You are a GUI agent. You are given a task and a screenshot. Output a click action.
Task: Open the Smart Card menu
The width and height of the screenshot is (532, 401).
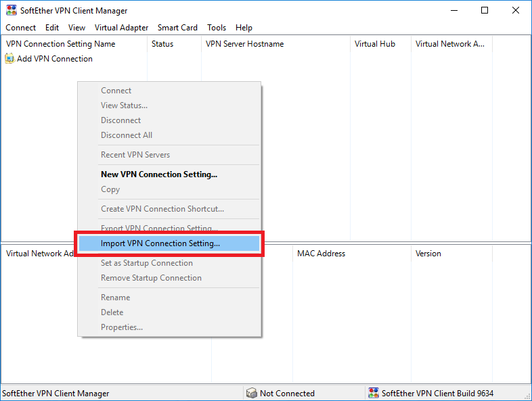[x=177, y=28]
